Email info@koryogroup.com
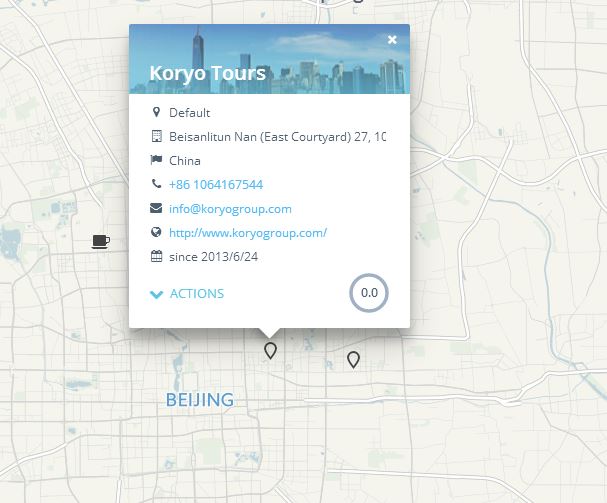The height and width of the screenshot is (503, 607). (230, 209)
